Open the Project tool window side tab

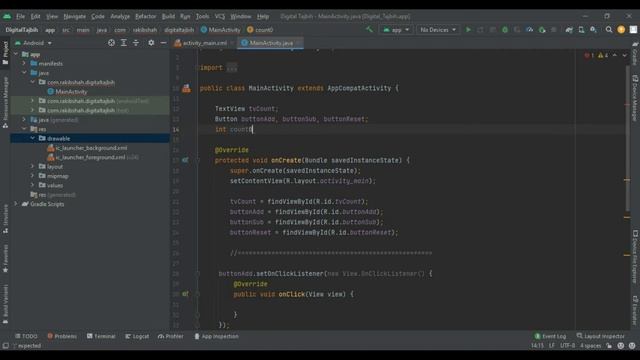tap(5, 53)
